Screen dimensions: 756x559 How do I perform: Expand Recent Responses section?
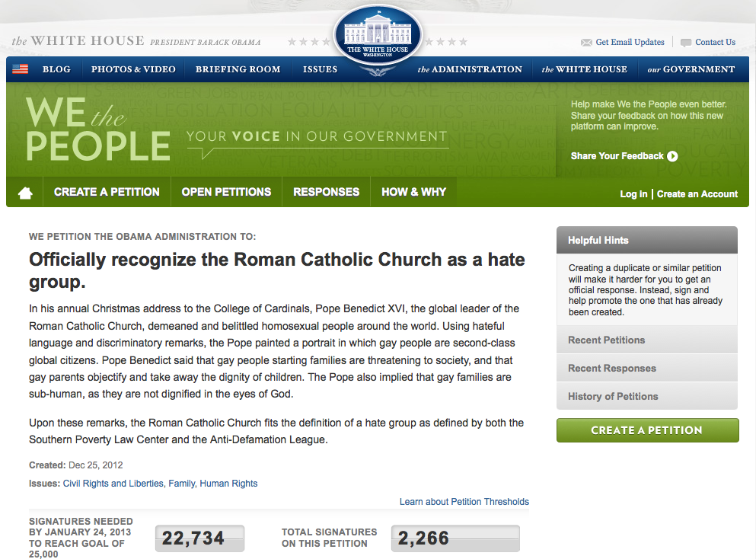[x=647, y=368]
